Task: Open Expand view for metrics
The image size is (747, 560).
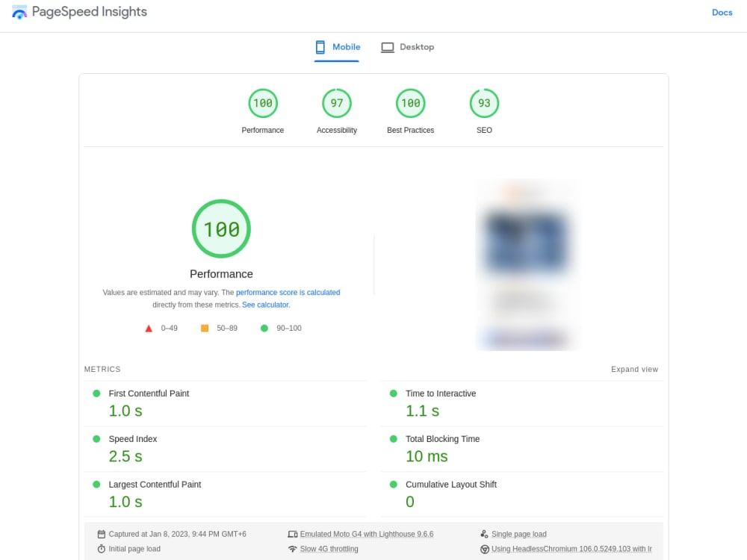Action: tap(634, 369)
